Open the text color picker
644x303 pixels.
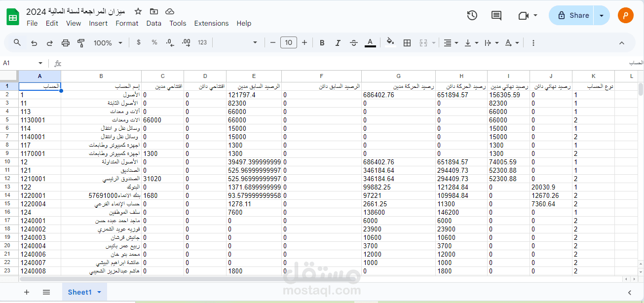click(370, 43)
